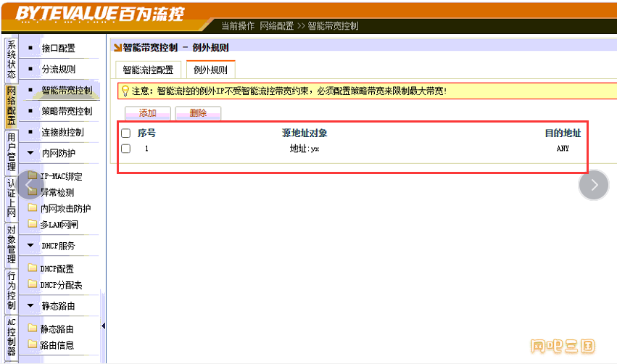617x364 pixels.
Task: Open the 异常检测 folder item
Action: 57,192
